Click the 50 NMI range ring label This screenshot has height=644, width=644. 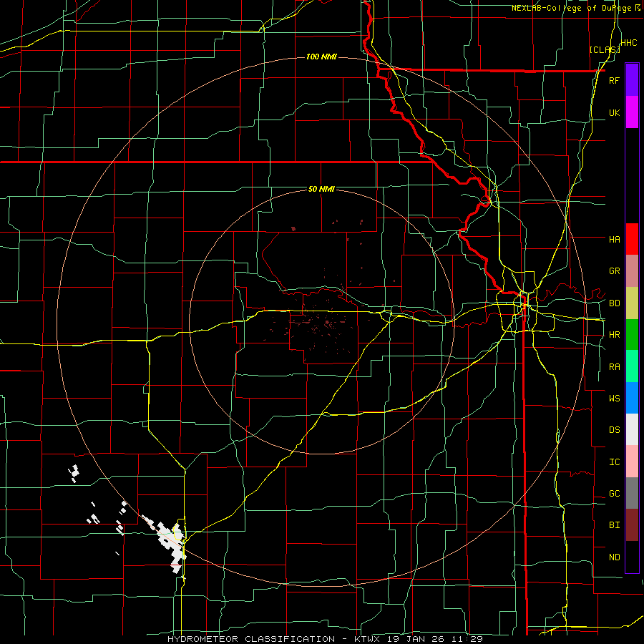point(321,189)
